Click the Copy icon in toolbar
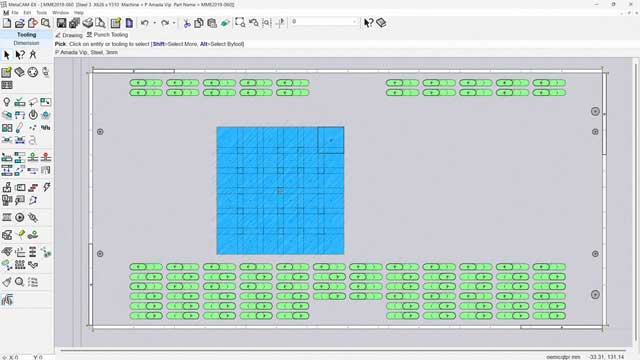Screen dimensions: 640x360 point(199,23)
